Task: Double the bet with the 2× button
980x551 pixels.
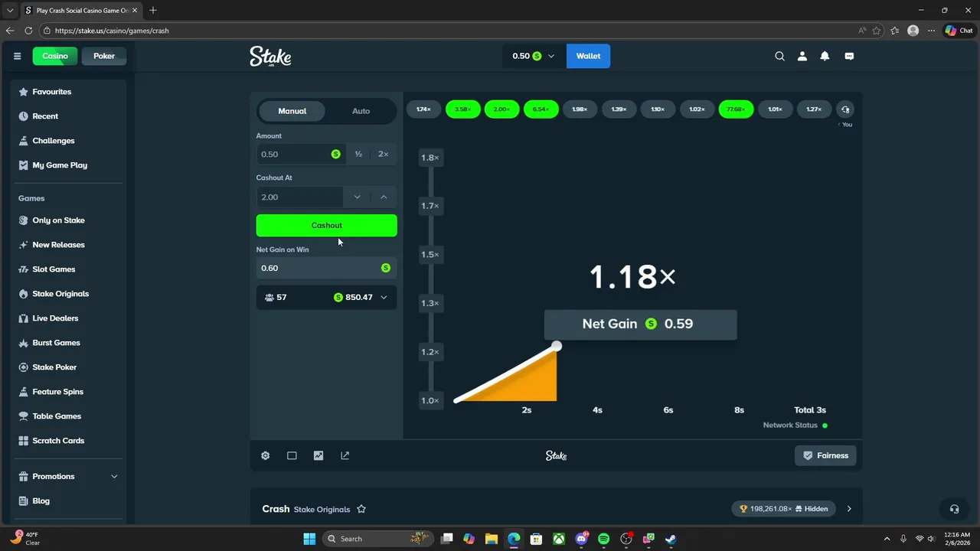Action: [384, 154]
